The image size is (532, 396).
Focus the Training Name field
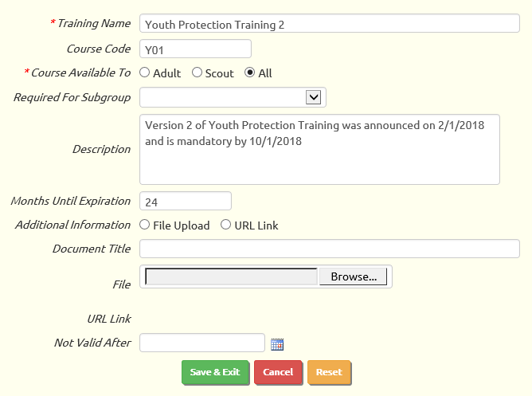pyautogui.click(x=330, y=23)
